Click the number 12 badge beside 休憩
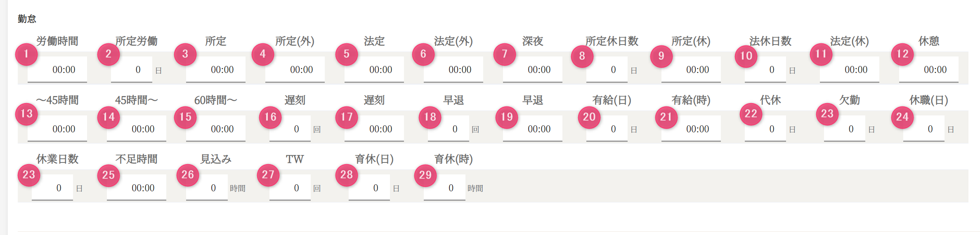The image size is (980, 235). (x=902, y=54)
